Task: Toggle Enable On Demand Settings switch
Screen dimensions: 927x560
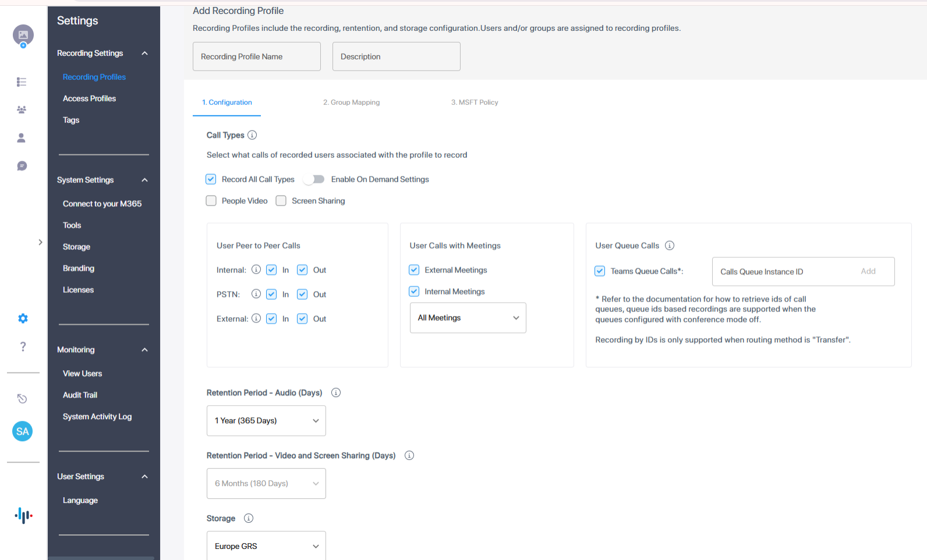Action: point(314,179)
